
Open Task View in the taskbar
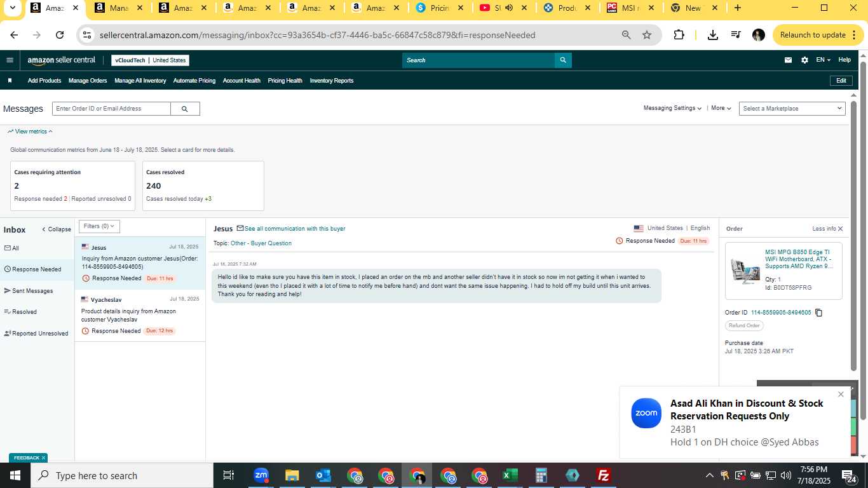pos(229,475)
